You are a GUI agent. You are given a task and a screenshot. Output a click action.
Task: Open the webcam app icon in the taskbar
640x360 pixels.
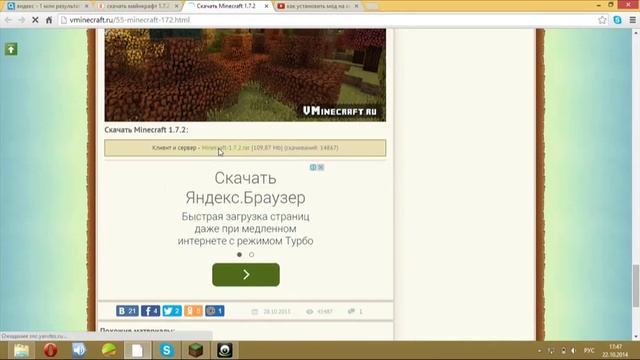[x=225, y=350]
